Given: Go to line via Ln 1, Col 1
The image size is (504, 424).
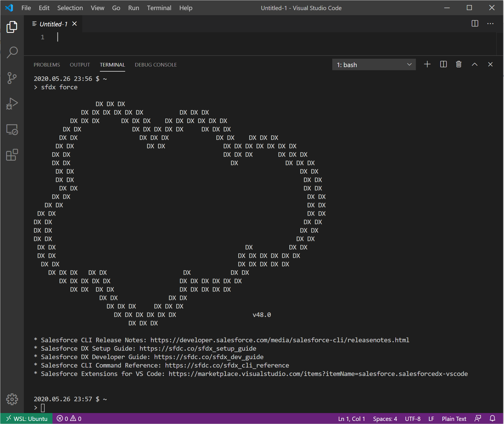Looking at the screenshot, I should 352,419.
